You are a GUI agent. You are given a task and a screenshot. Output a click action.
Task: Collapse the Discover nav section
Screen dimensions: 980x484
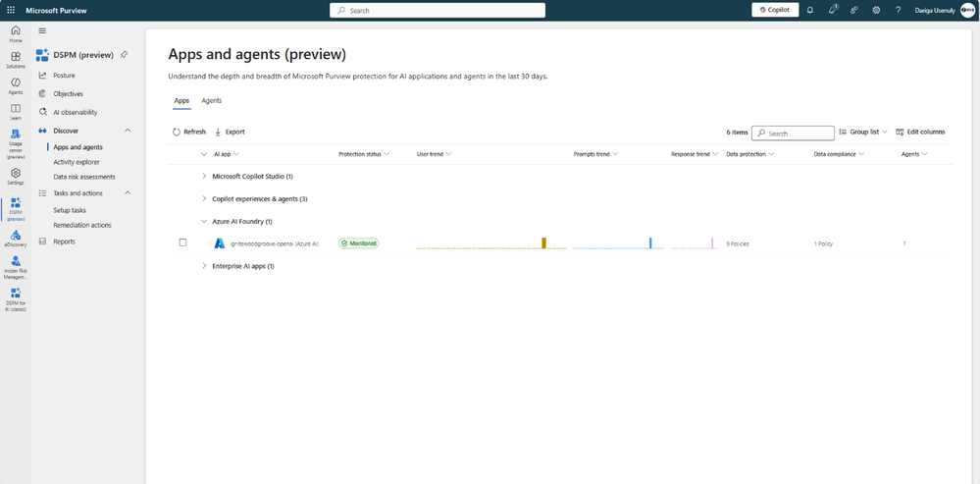pyautogui.click(x=128, y=131)
